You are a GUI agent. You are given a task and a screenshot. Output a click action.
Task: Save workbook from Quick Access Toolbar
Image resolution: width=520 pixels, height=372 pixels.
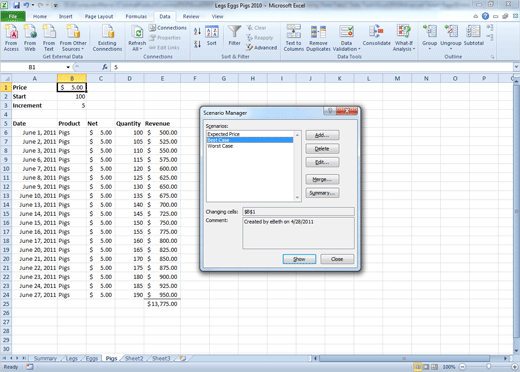tap(16, 5)
